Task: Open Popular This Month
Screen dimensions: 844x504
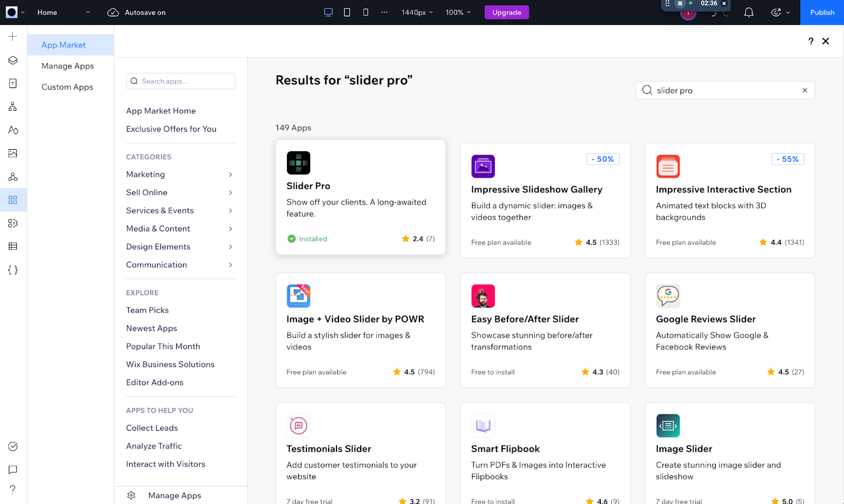Action: click(x=164, y=346)
